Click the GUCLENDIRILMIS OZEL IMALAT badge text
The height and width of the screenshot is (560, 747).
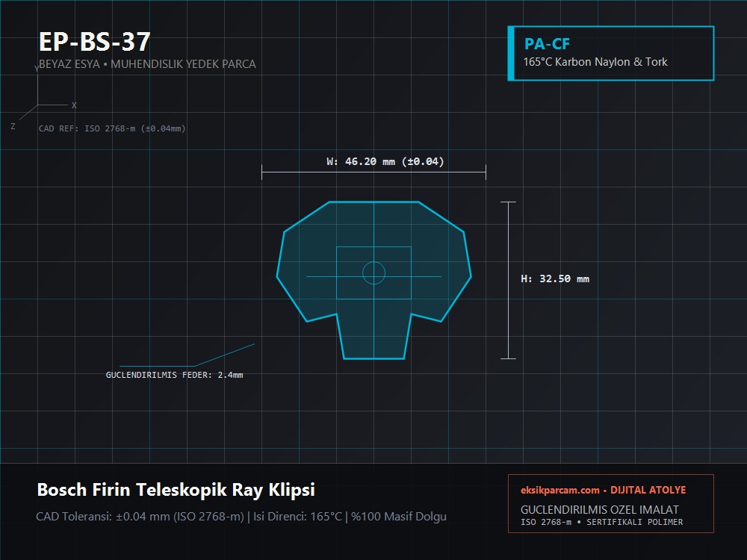599,509
